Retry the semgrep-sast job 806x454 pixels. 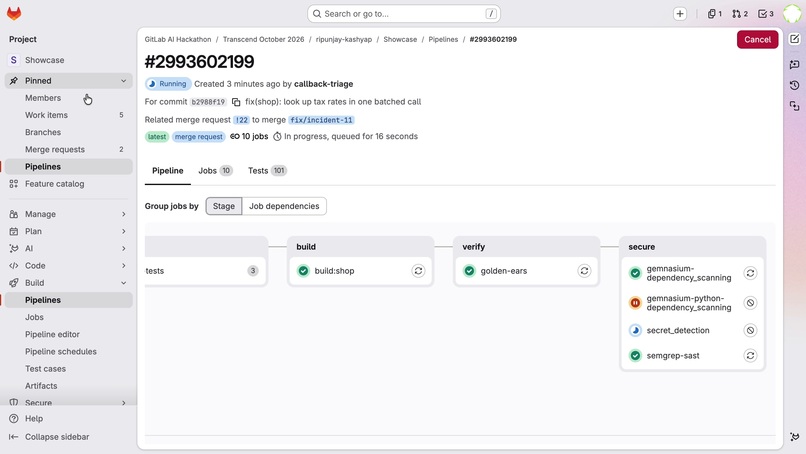point(750,355)
